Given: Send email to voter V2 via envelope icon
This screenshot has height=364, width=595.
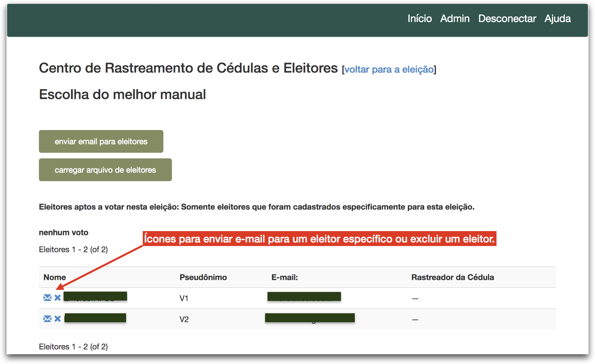Looking at the screenshot, I should coord(47,319).
